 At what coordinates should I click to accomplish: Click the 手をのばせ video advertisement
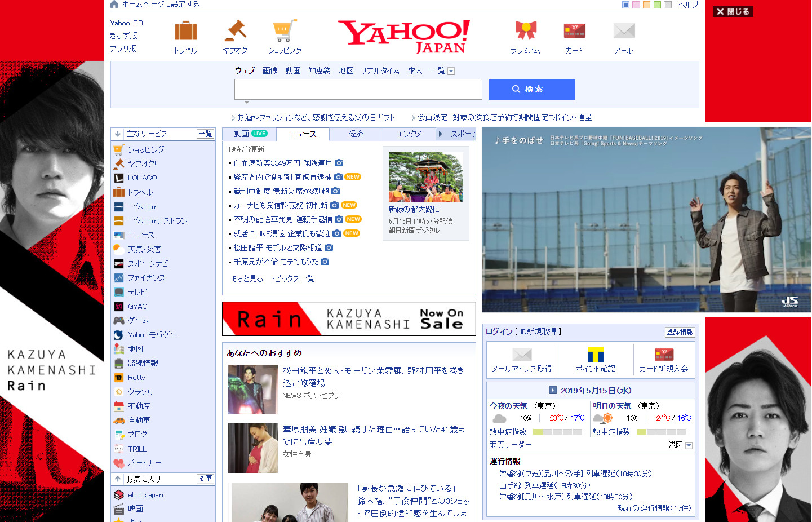coord(646,220)
